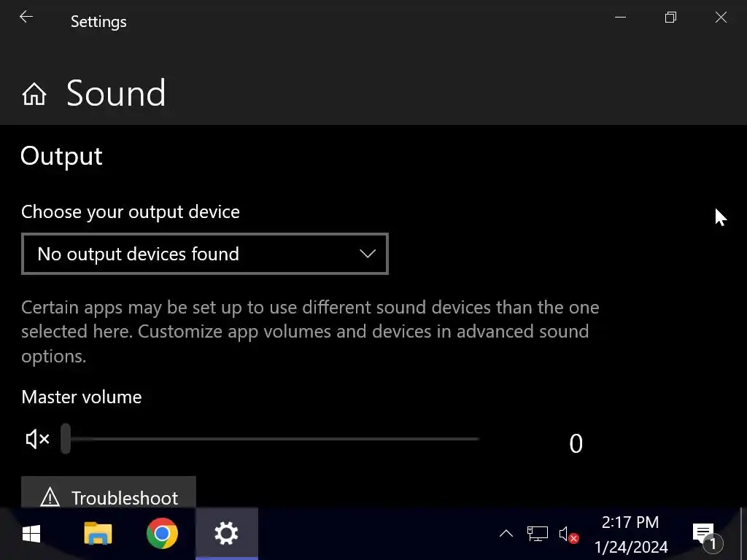Screen dimensions: 747x560
Task: Open the muted speaker tray icon
Action: pyautogui.click(x=569, y=534)
